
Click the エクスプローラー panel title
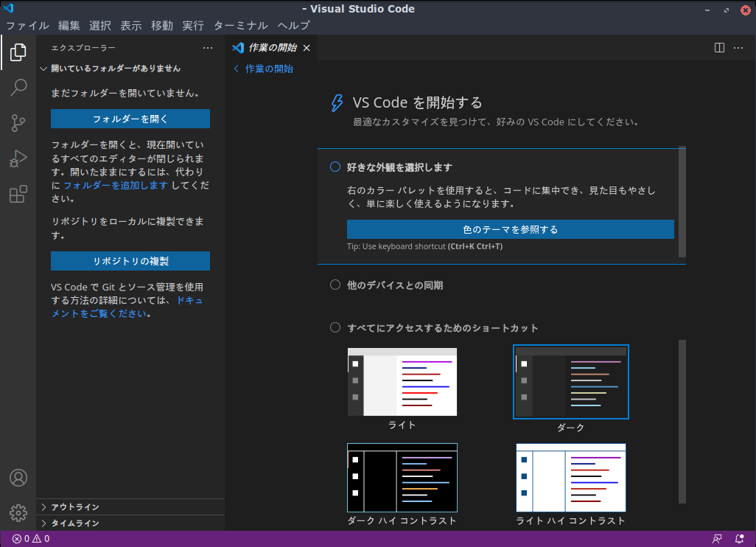click(83, 48)
